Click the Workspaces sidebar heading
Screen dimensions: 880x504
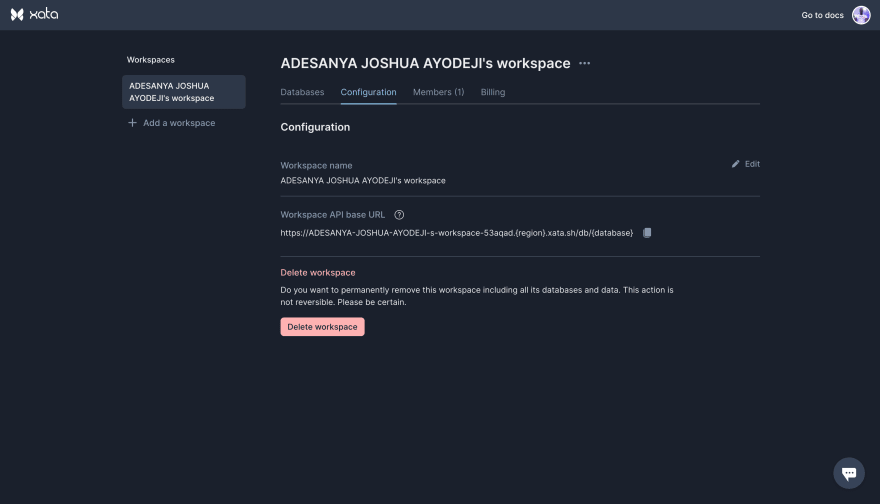[x=150, y=60]
